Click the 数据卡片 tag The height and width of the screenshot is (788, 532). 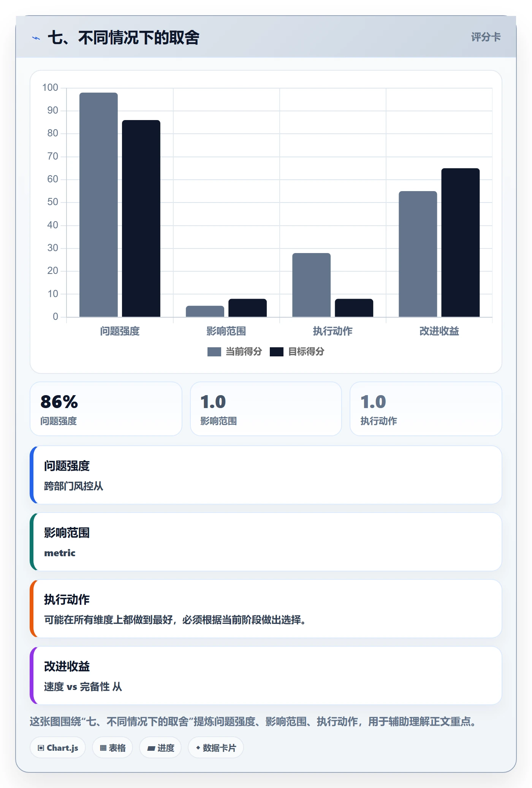point(216,748)
